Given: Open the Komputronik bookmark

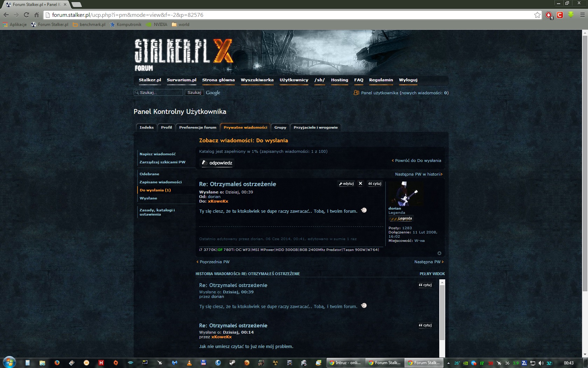Looking at the screenshot, I should pyautogui.click(x=126, y=25).
